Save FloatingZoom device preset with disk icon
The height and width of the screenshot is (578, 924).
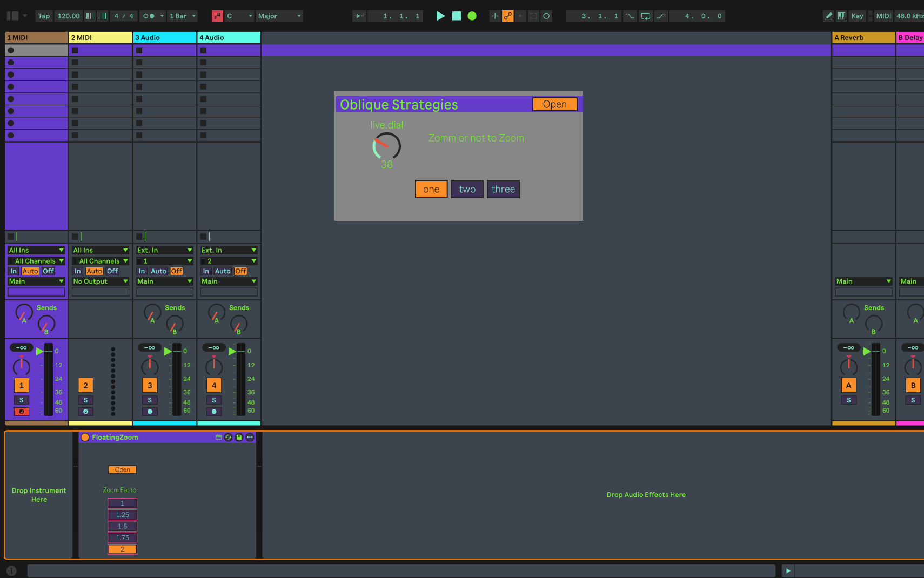coord(239,438)
